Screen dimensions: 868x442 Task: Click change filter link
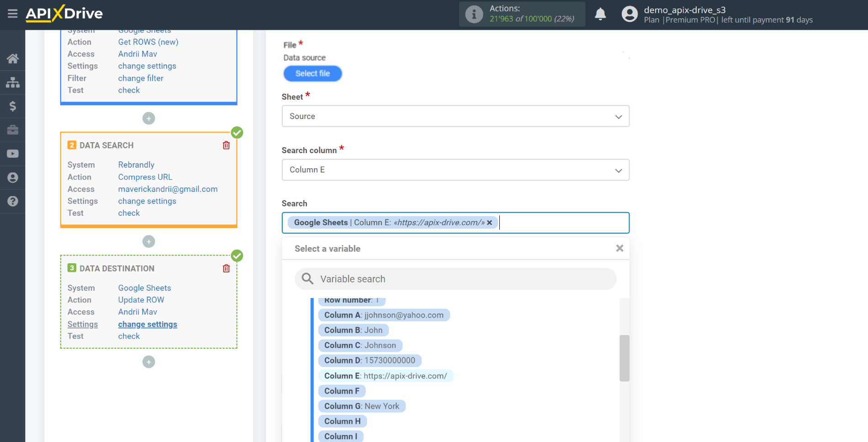pyautogui.click(x=141, y=78)
